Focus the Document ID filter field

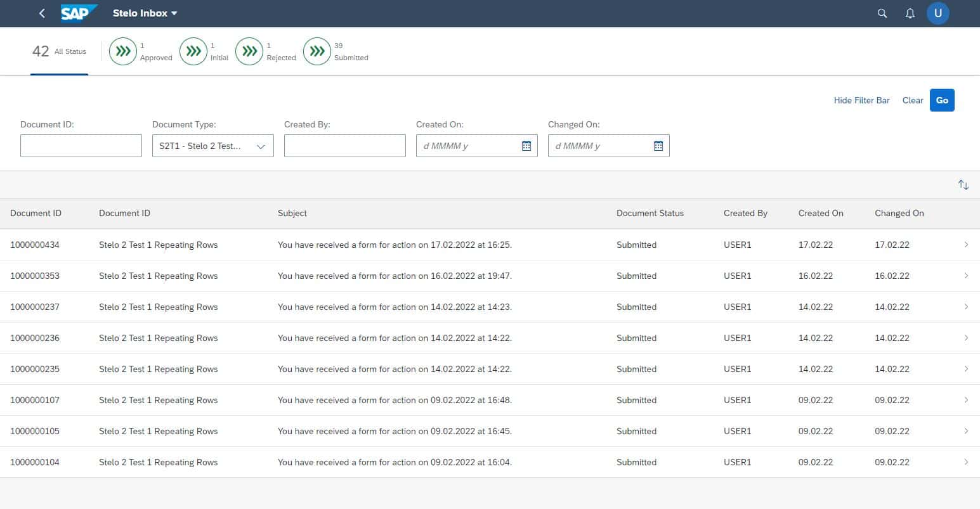tap(81, 146)
